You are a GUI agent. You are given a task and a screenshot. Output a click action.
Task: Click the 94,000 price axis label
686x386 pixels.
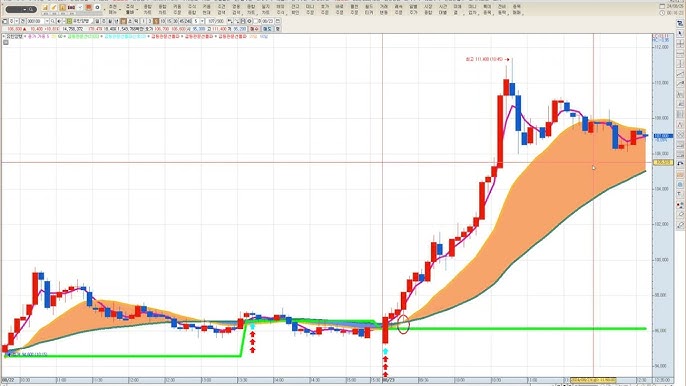click(x=661, y=366)
